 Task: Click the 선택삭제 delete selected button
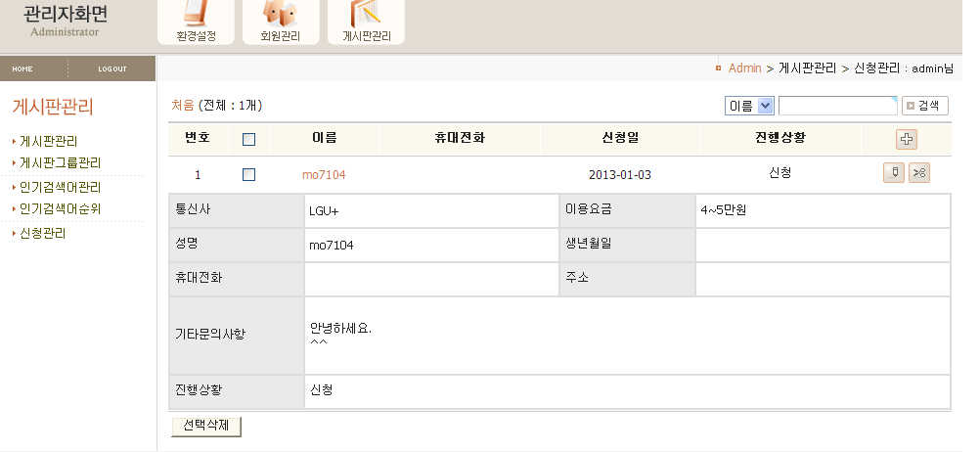(205, 426)
